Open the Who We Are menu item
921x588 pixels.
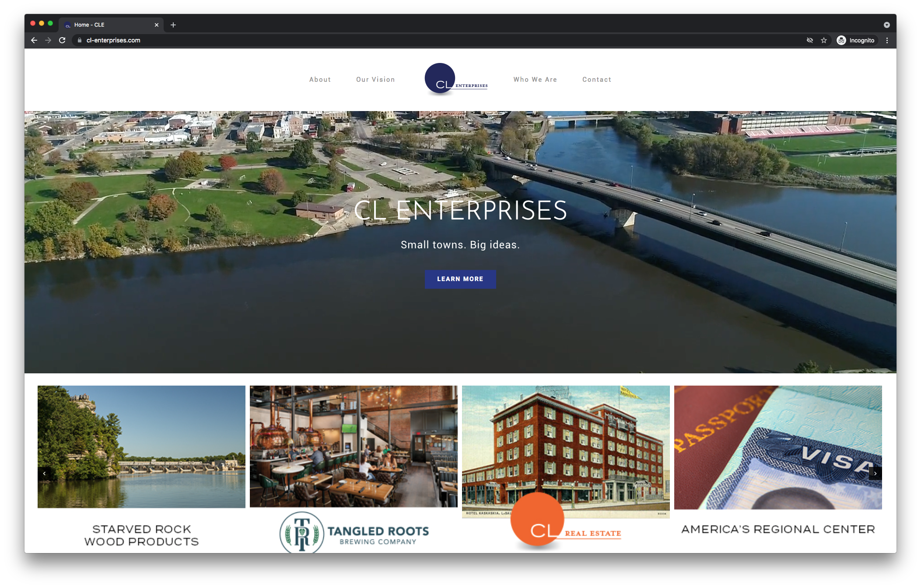535,80
